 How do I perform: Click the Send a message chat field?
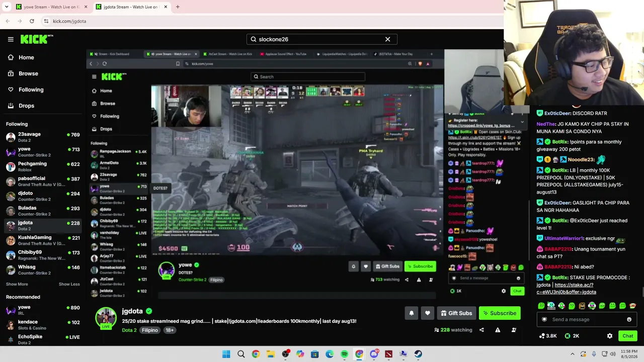pos(587,319)
